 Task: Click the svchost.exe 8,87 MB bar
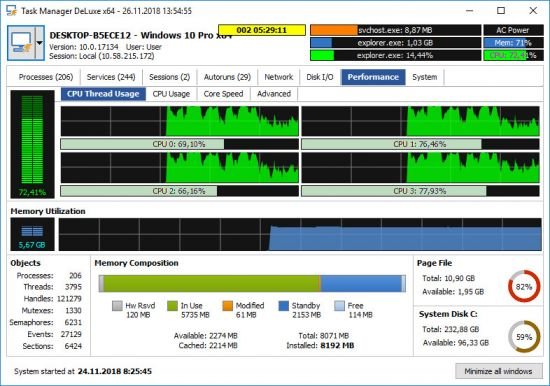pyautogui.click(x=395, y=30)
